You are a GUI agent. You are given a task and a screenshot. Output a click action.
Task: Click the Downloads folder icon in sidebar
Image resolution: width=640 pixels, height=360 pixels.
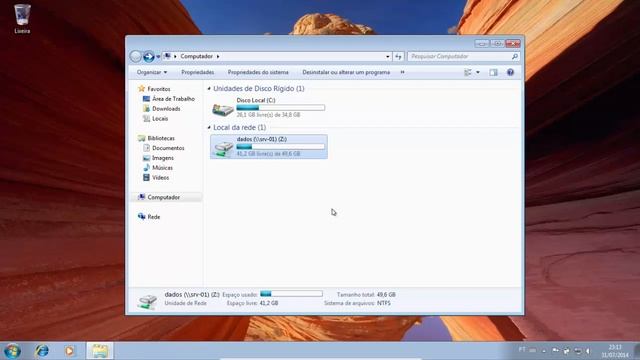click(x=147, y=109)
